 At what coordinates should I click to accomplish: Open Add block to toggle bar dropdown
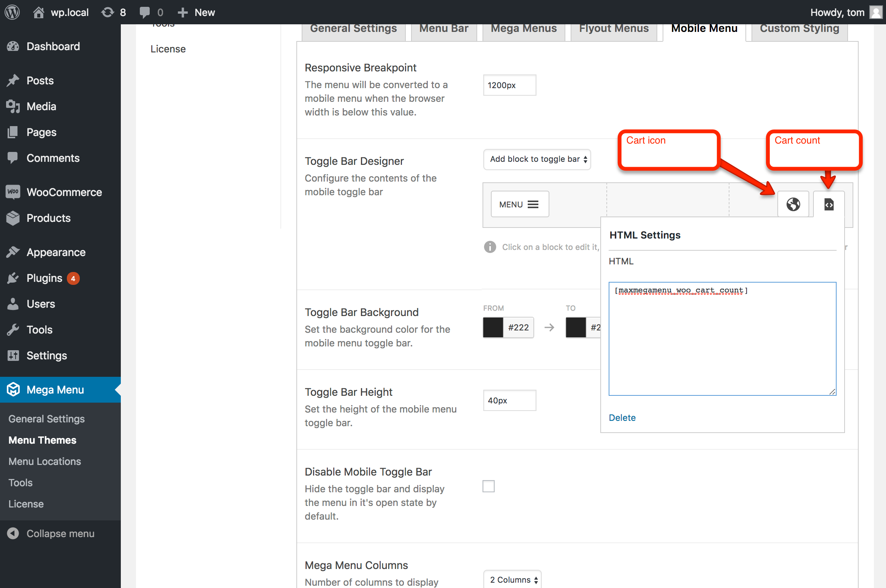coord(537,159)
